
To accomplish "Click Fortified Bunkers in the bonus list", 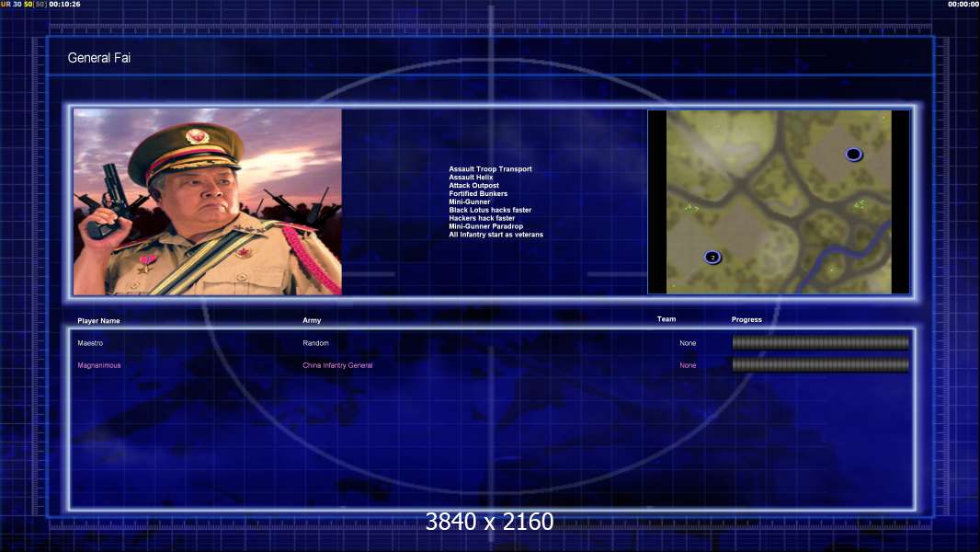I will click(478, 193).
